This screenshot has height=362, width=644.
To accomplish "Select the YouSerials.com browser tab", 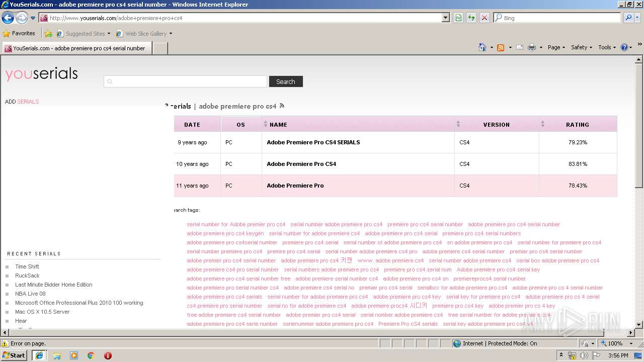I will click(x=77, y=48).
